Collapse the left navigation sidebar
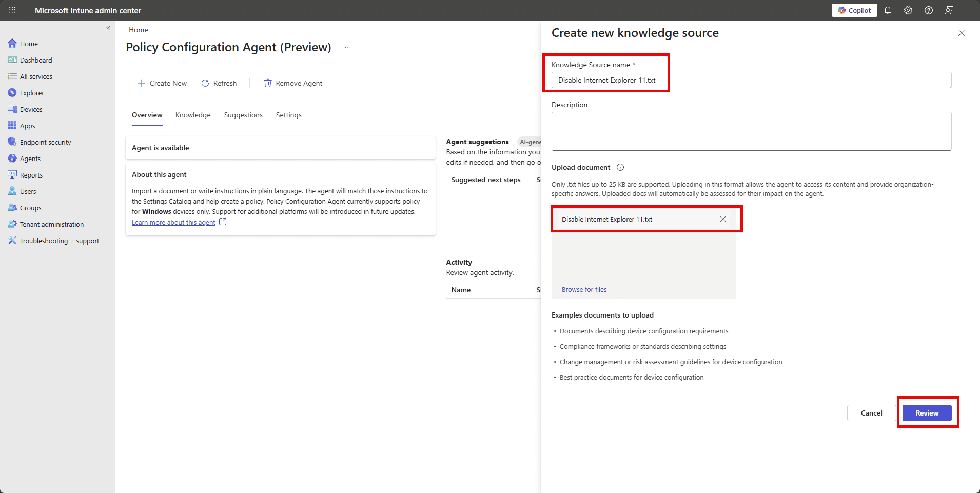This screenshot has width=980, height=493. pos(108,28)
